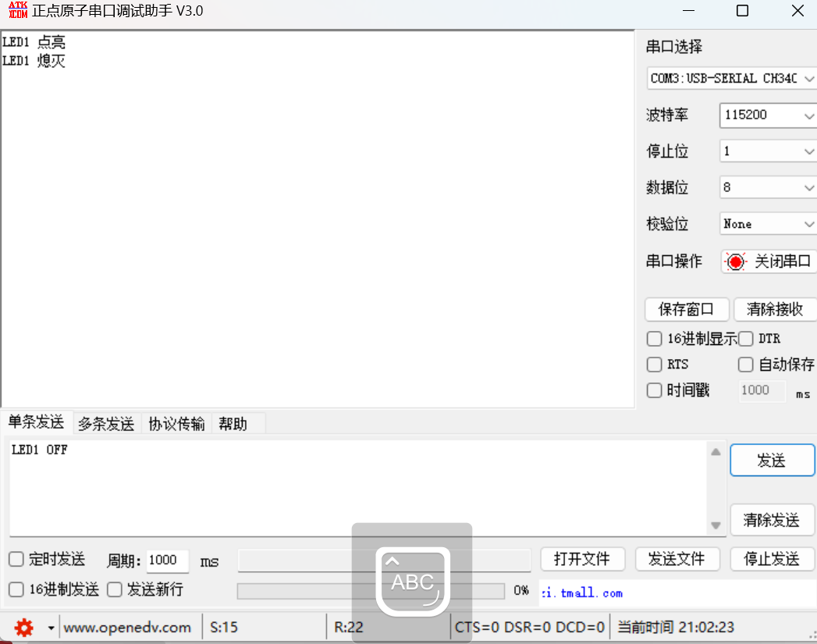
Task: Click the 周期 period input field
Action: (167, 560)
